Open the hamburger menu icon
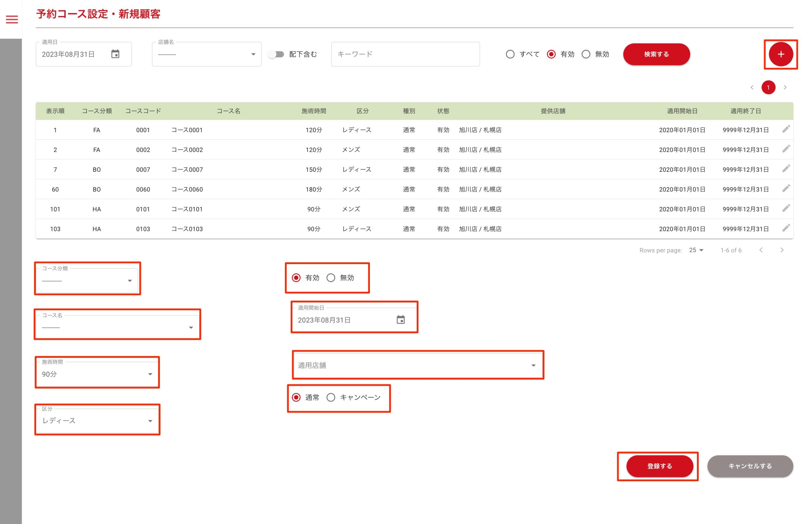Viewport: 812px width, 524px height. click(12, 19)
